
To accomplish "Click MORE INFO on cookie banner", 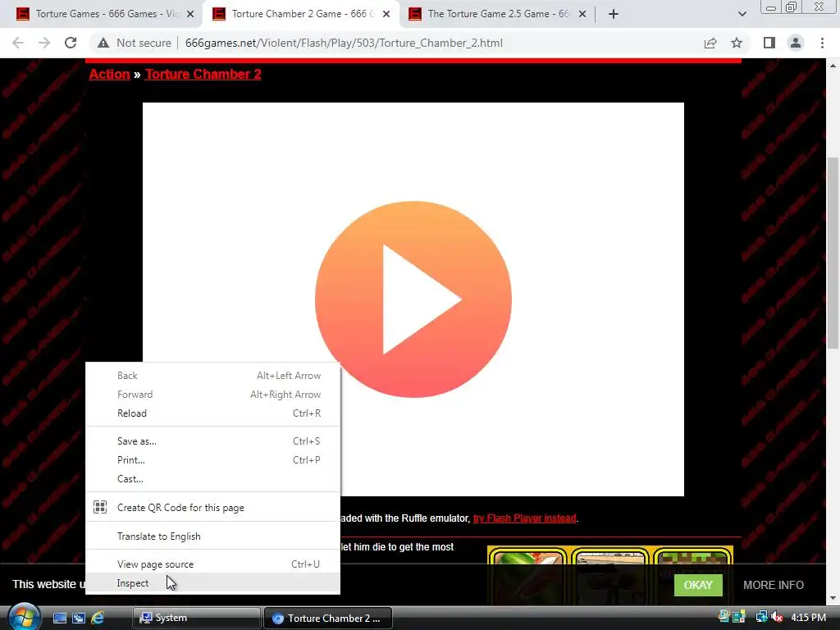I will tap(773, 585).
